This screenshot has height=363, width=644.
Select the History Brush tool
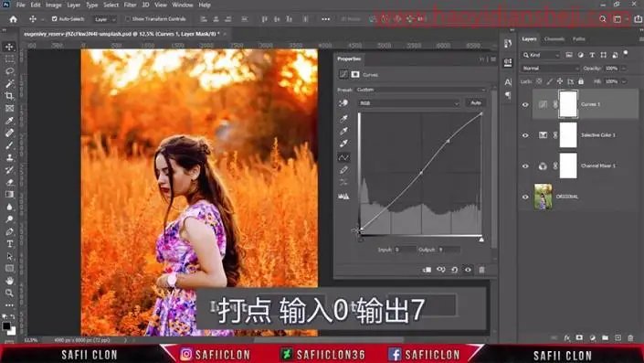(x=9, y=170)
